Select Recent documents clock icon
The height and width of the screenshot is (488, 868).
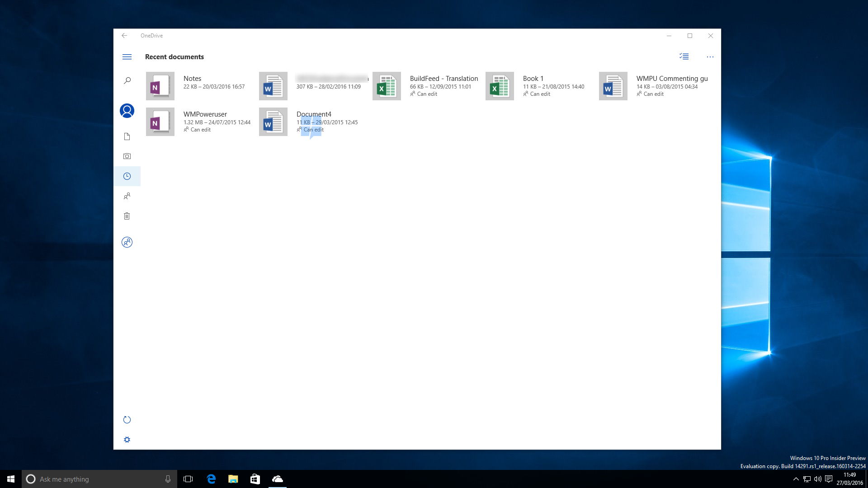127,176
